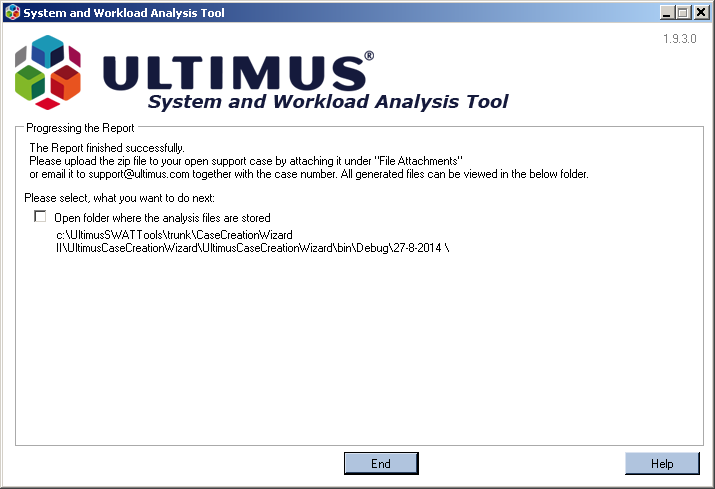
Task: Open Help for the wizard
Action: tap(662, 463)
